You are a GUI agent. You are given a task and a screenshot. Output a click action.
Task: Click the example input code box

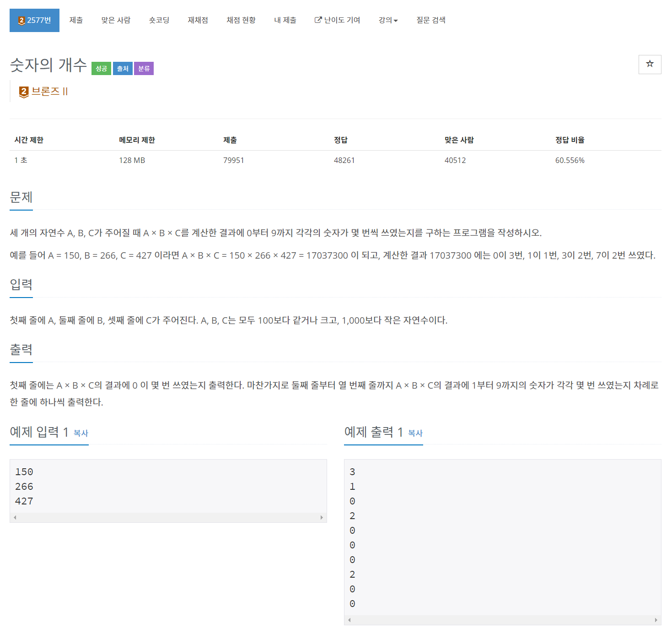pyautogui.click(x=168, y=491)
